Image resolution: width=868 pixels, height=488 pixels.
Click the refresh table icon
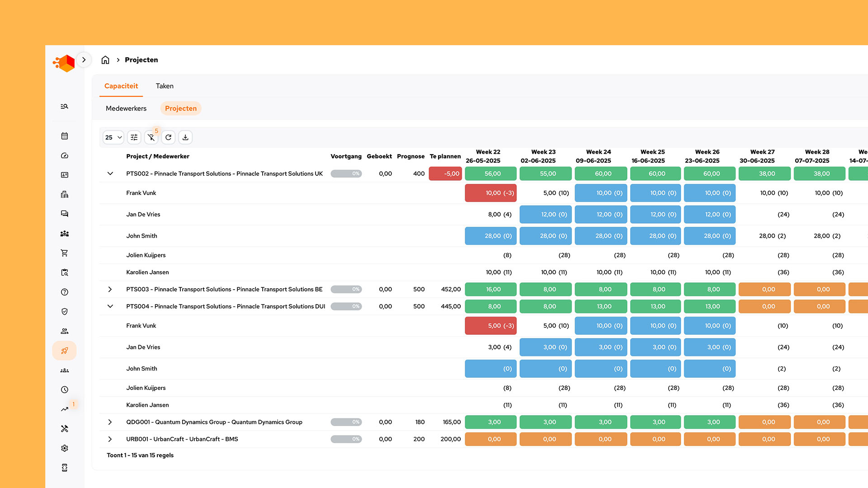click(168, 137)
